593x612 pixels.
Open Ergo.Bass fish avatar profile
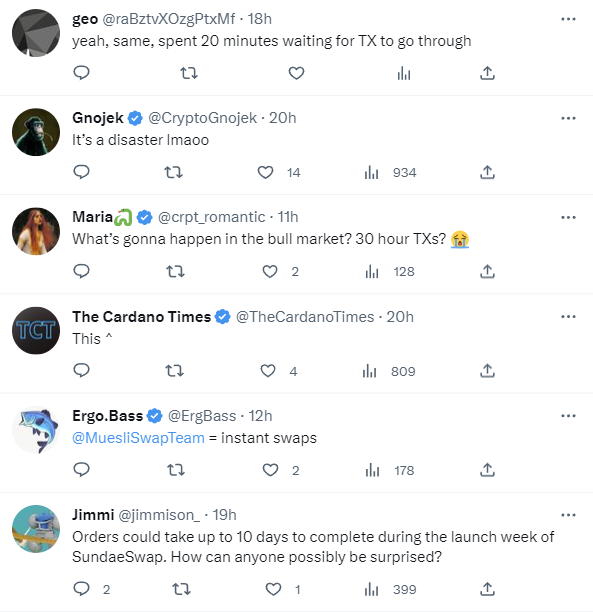point(36,430)
